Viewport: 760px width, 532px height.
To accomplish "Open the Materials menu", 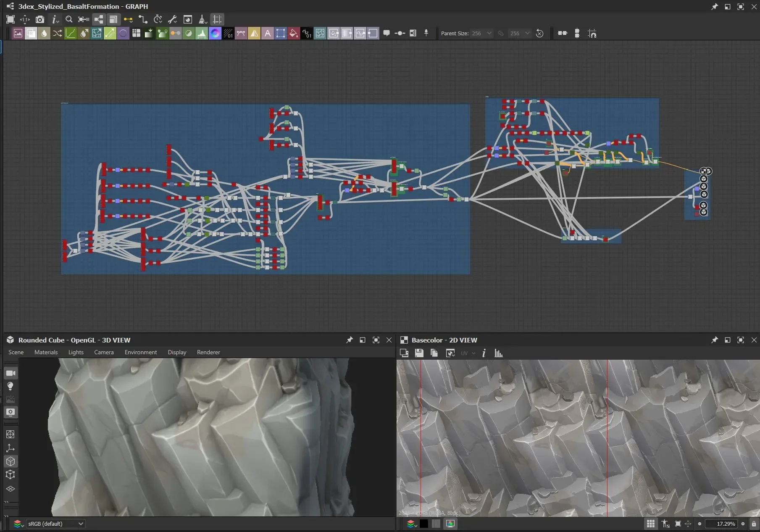I will coord(46,352).
